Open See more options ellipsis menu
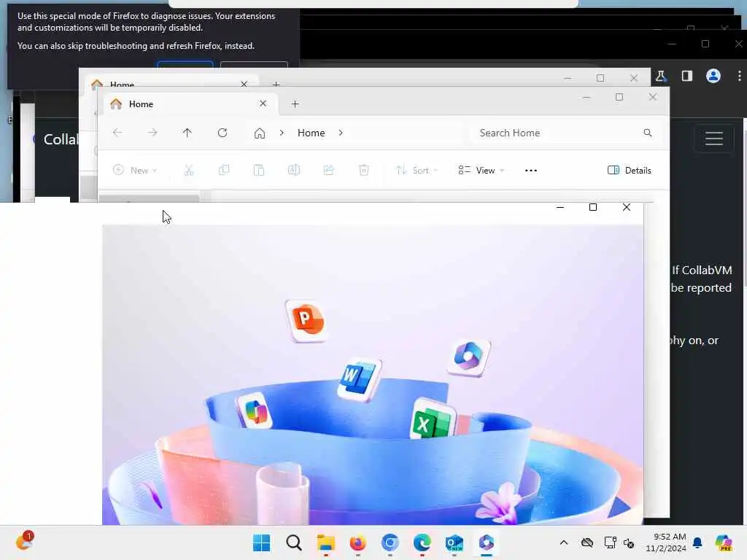Image resolution: width=747 pixels, height=560 pixels. click(531, 171)
